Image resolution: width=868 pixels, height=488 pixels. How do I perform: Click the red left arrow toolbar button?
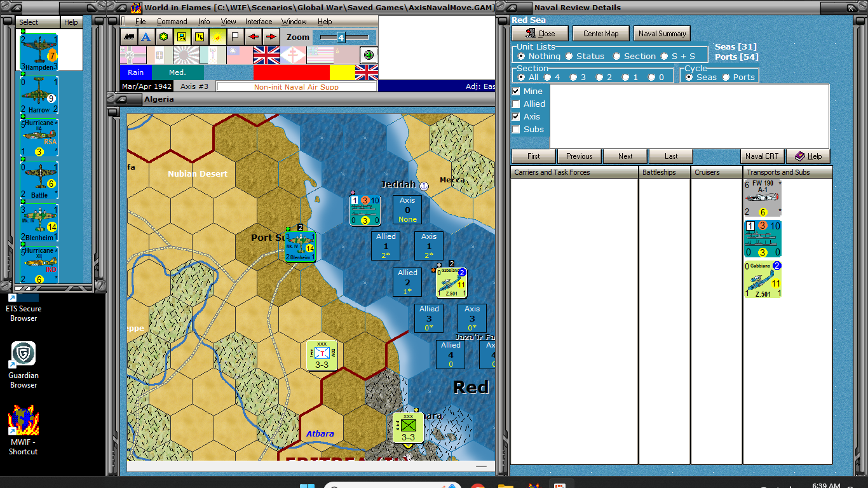tap(253, 37)
